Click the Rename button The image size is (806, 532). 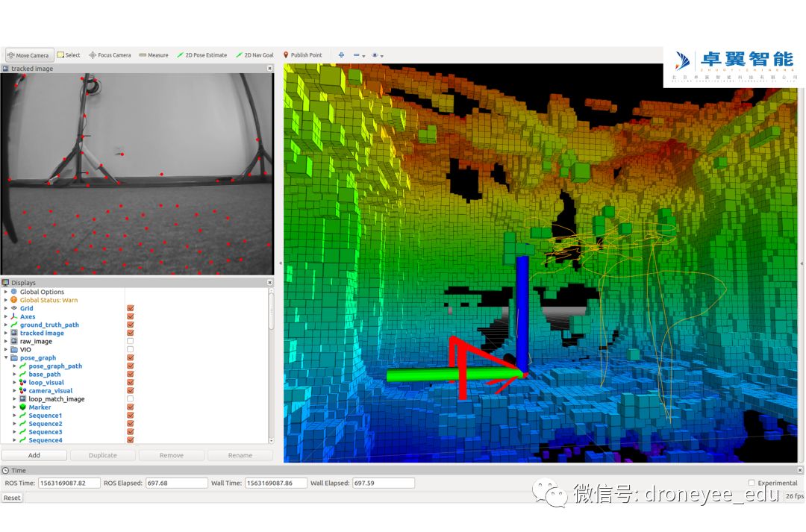(x=240, y=455)
